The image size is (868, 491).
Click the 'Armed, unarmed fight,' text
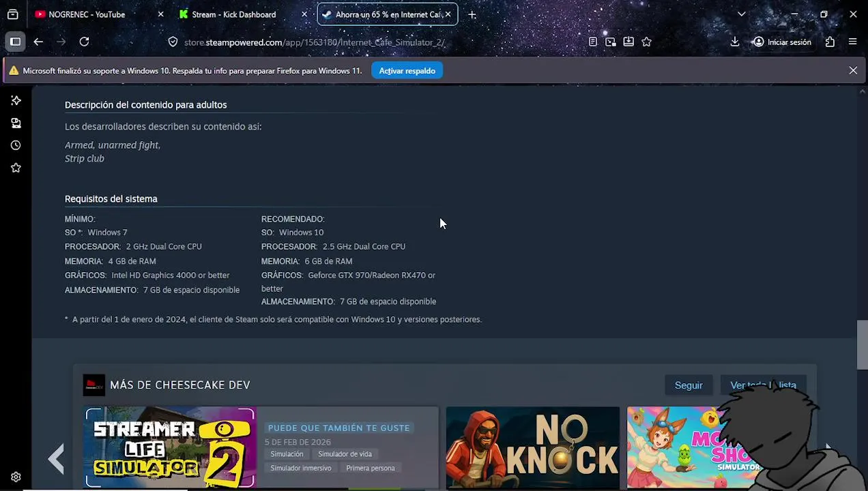point(113,145)
